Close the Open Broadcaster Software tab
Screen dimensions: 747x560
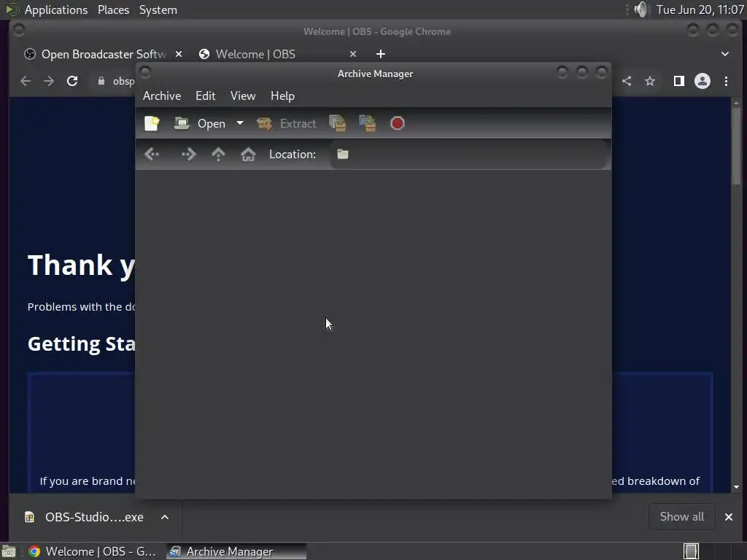(179, 54)
